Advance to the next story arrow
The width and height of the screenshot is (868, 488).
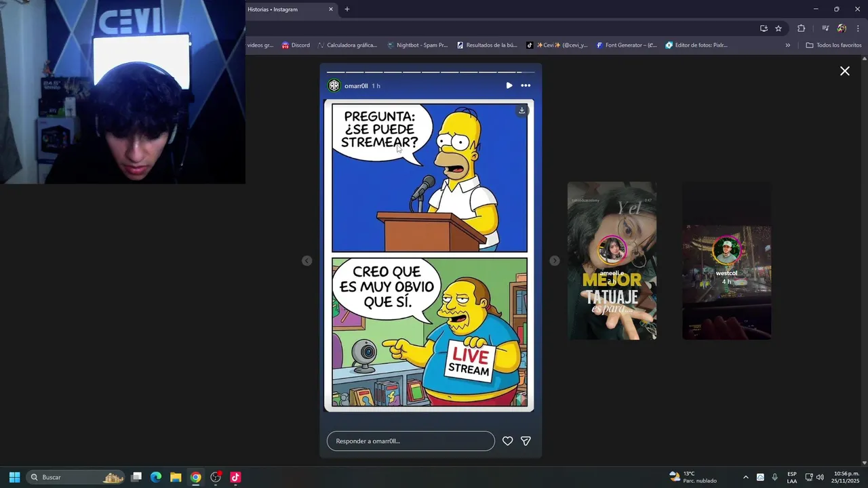point(555,261)
